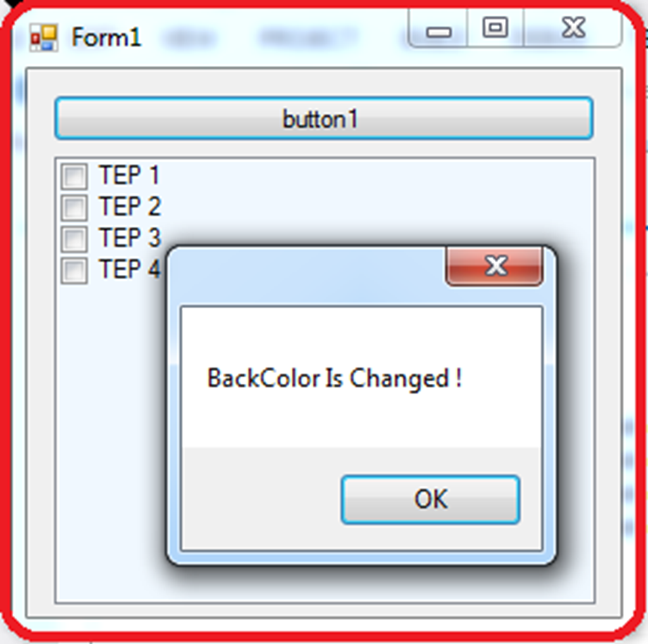Click the Form1 application icon in title bar

[44, 37]
